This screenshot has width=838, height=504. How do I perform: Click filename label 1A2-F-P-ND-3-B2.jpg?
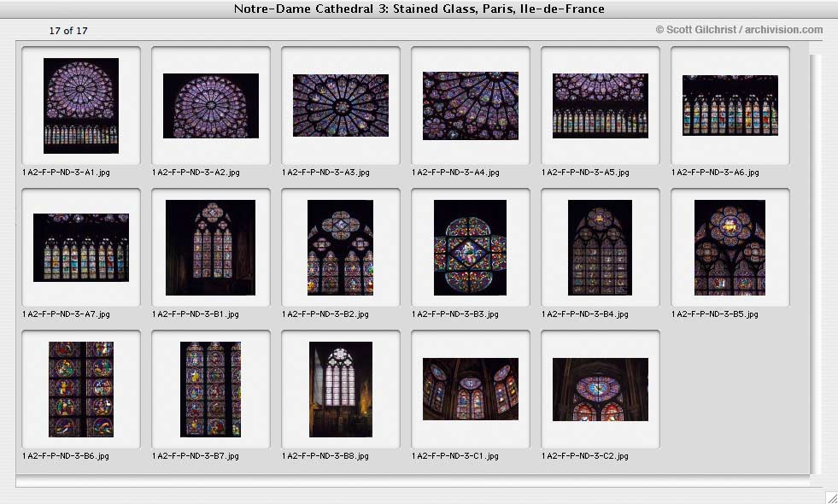point(325,314)
